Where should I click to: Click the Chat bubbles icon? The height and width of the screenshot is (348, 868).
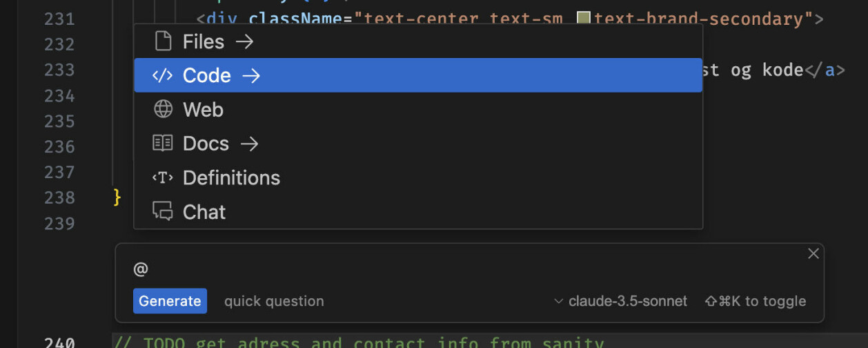coord(163,211)
